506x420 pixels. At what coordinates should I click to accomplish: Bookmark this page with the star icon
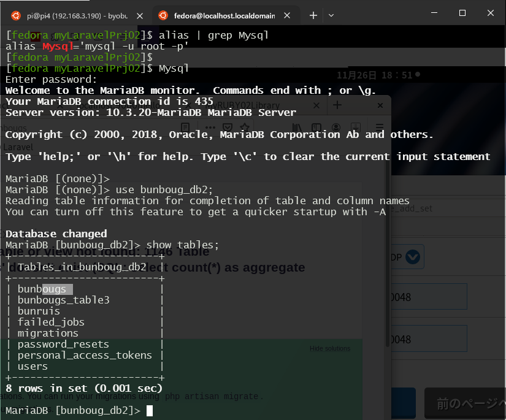point(245,127)
